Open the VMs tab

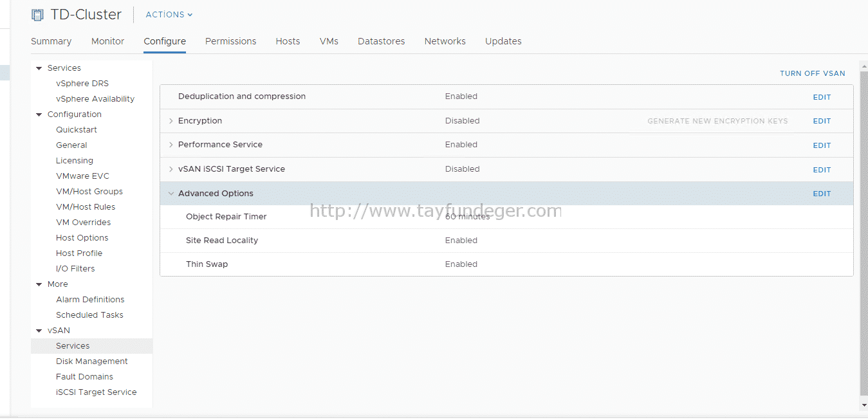click(x=329, y=41)
